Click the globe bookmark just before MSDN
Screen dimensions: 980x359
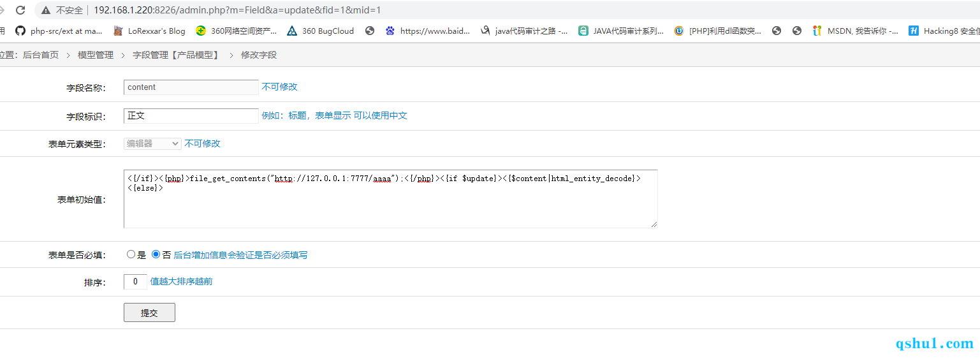tap(797, 31)
